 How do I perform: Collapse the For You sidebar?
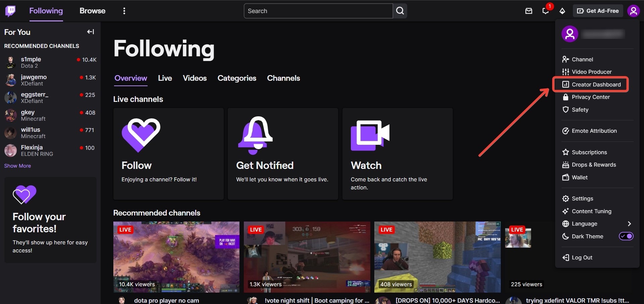click(x=90, y=32)
